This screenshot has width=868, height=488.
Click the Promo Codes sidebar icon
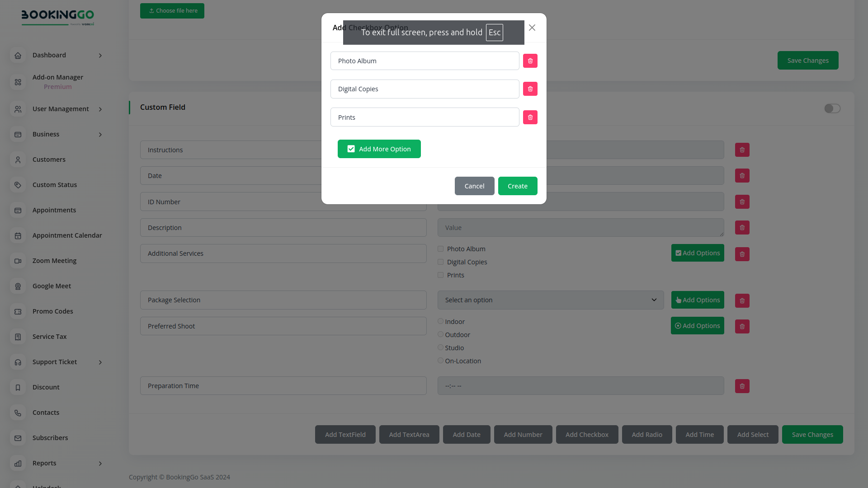pos(18,312)
